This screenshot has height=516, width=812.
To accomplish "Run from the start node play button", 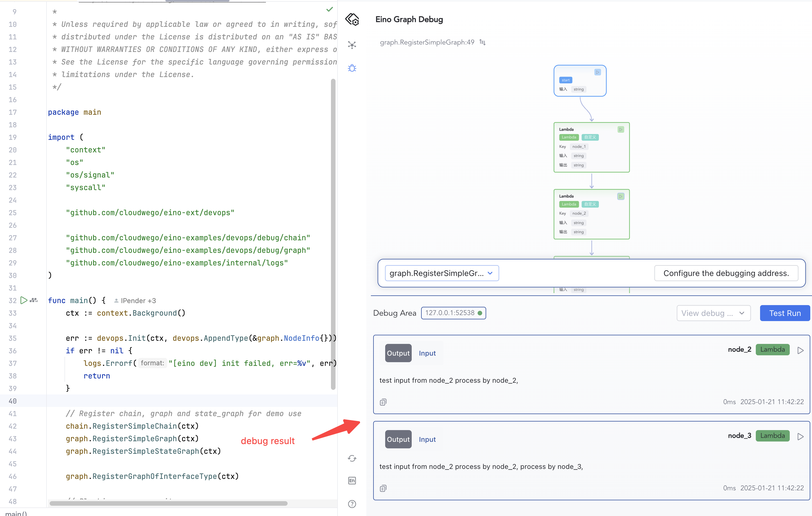I will click(597, 72).
